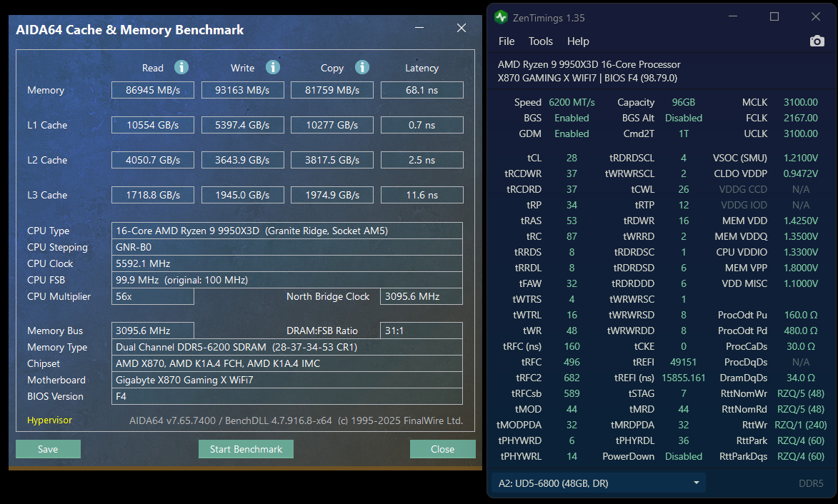Click L3 Cache latency value 11.6 ns
Screen dimensions: 838x504
click(x=422, y=195)
